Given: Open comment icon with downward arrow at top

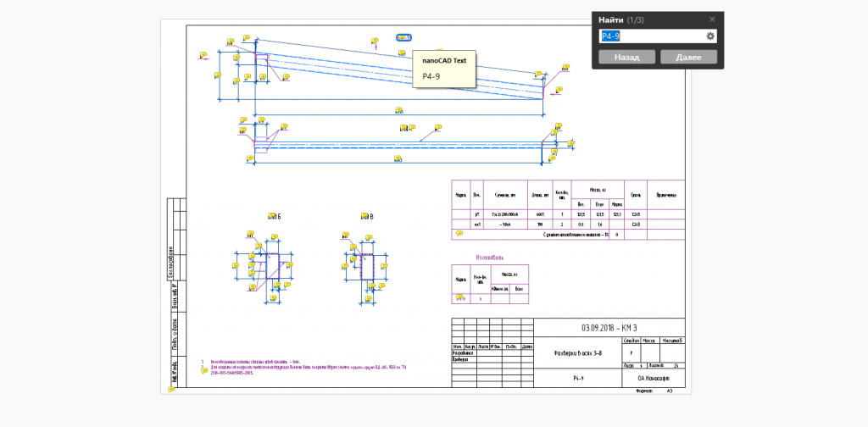Looking at the screenshot, I should coord(374,41).
